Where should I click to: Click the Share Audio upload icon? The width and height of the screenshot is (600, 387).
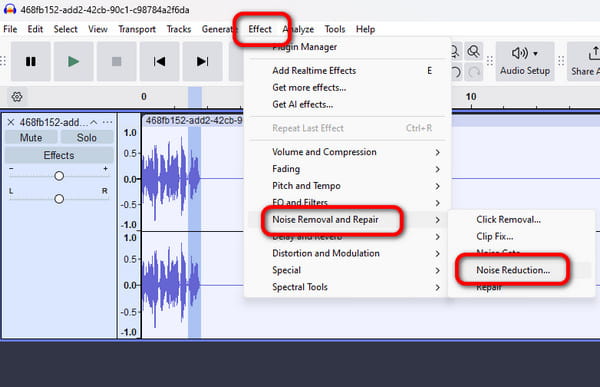click(593, 54)
